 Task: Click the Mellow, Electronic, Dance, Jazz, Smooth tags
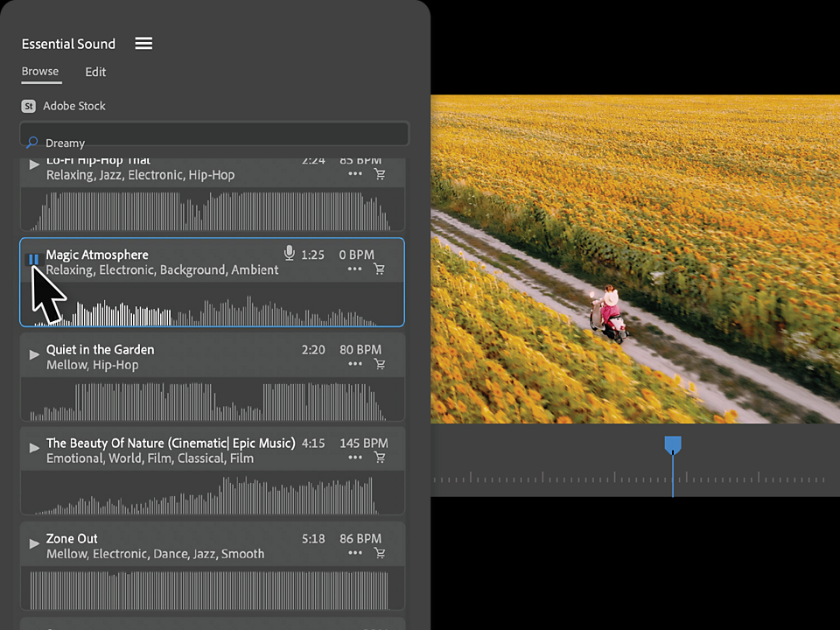[156, 554]
